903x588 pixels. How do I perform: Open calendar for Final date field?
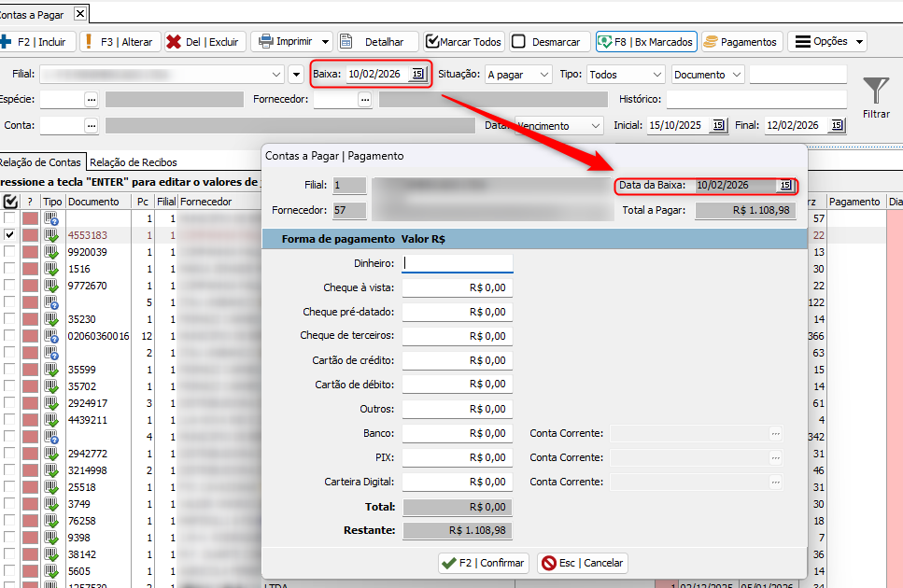pyautogui.click(x=836, y=125)
